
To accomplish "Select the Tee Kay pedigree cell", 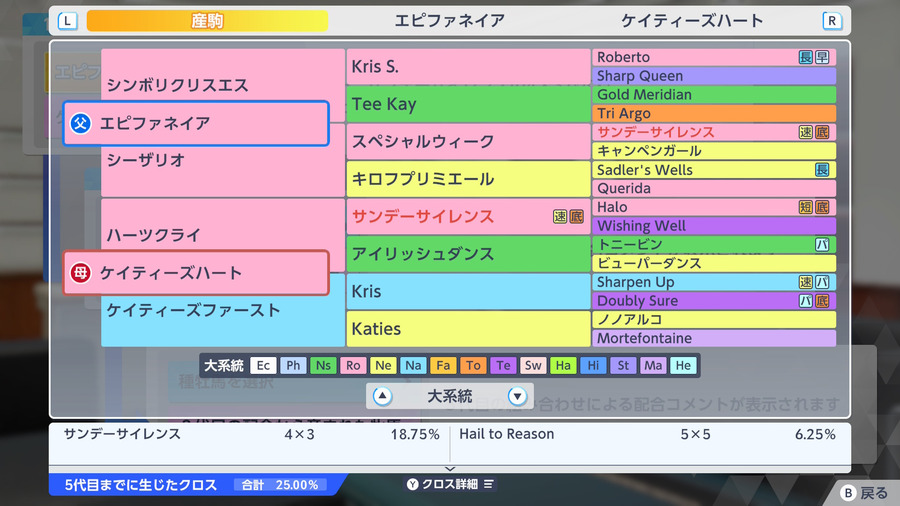I will click(x=468, y=104).
